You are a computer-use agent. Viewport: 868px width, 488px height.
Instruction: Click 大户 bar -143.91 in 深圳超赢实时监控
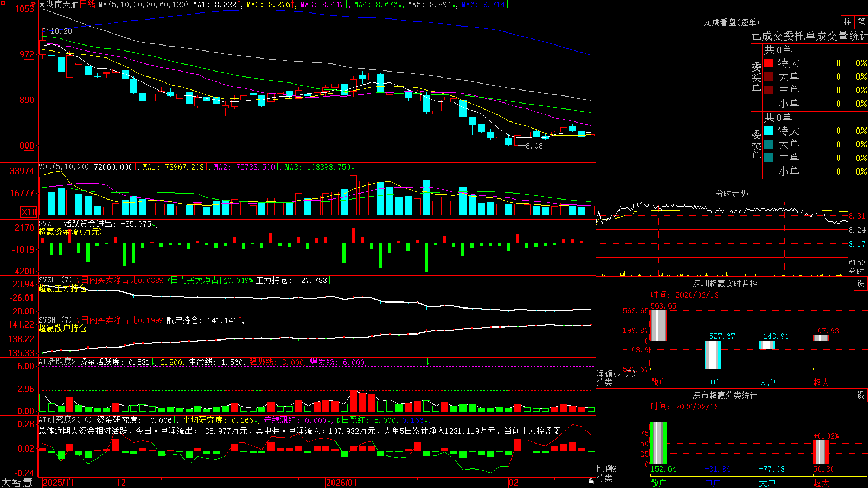pos(767,345)
